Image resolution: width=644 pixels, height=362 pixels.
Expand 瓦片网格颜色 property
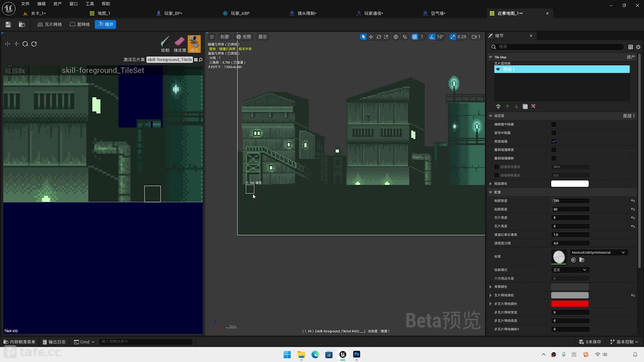point(491,295)
